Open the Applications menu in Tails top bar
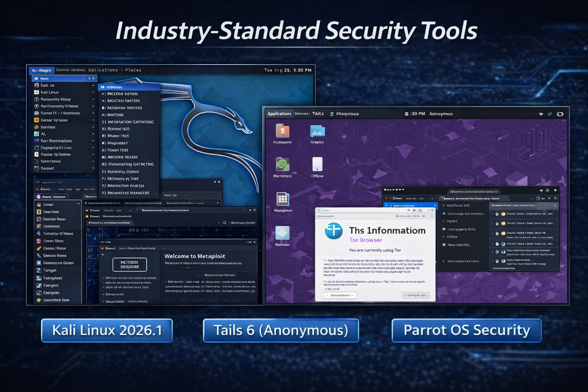This screenshot has width=588, height=392. 279,114
